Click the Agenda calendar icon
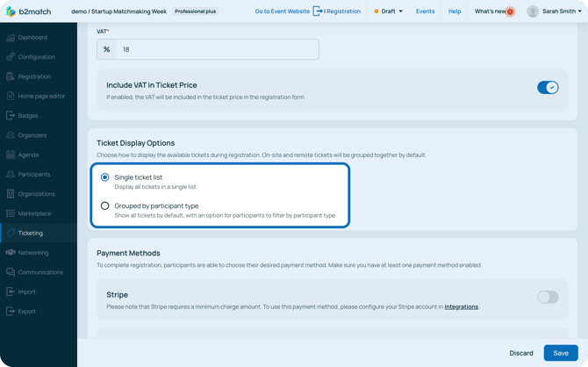This screenshot has height=367, width=588. tap(11, 155)
